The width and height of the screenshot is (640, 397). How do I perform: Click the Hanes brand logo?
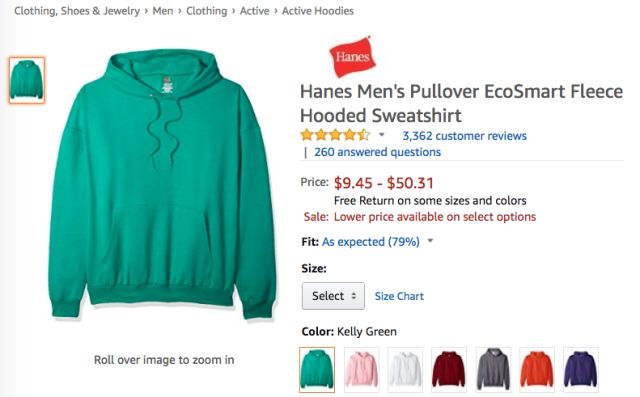click(352, 57)
